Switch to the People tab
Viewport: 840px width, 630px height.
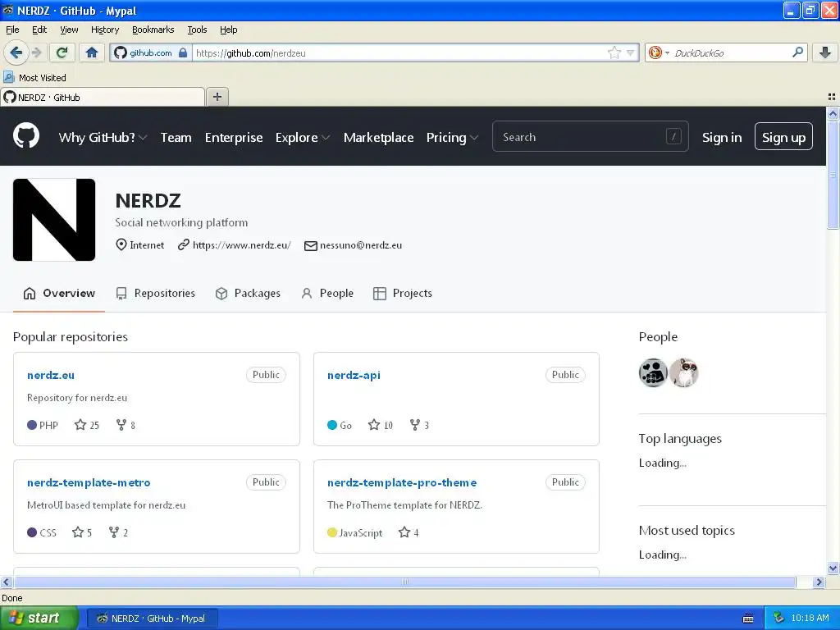click(327, 293)
